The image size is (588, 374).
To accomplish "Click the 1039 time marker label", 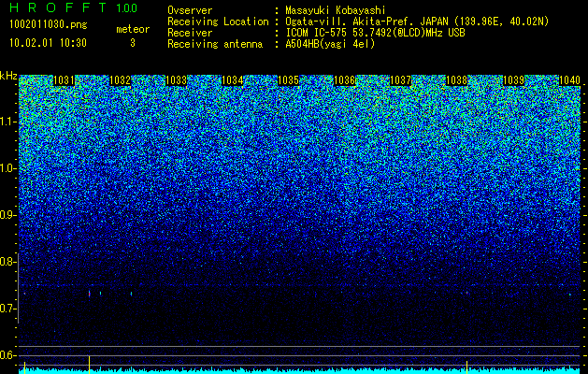I will (x=513, y=80).
